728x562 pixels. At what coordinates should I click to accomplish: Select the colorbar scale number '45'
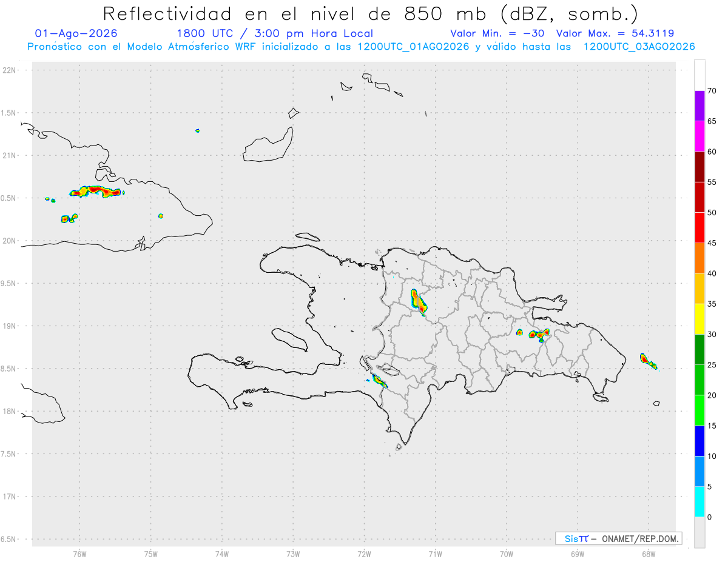712,243
